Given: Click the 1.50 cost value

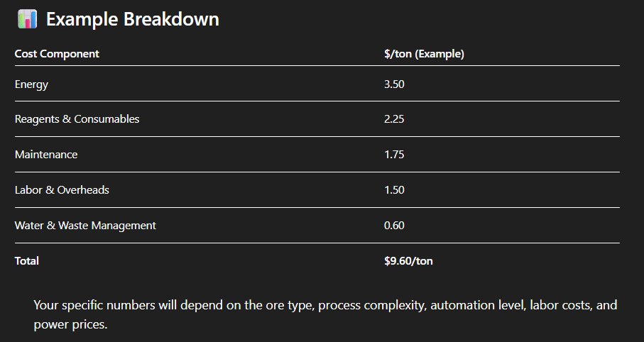Looking at the screenshot, I should pyautogui.click(x=394, y=190).
